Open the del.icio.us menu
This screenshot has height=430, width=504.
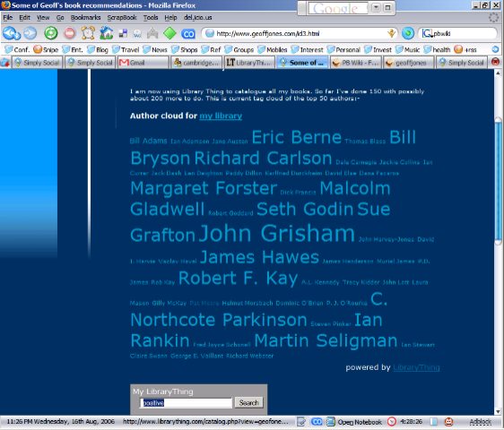[x=197, y=17]
